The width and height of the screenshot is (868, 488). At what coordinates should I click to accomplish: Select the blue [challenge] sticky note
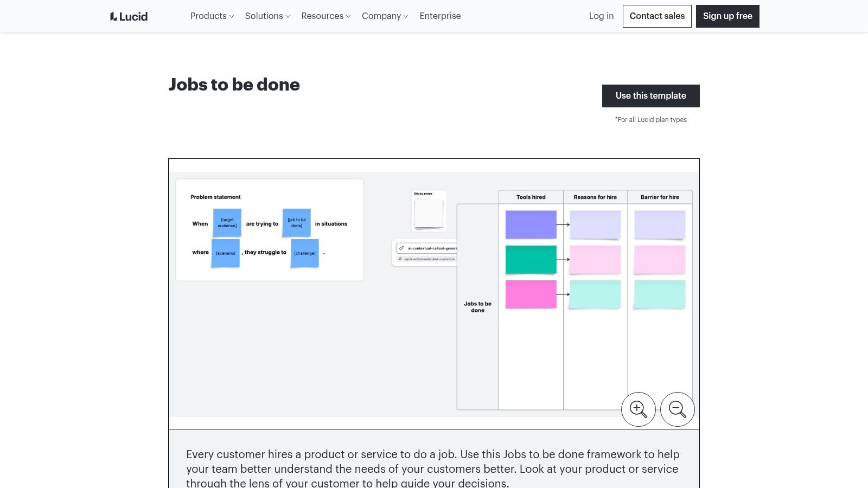(x=304, y=253)
